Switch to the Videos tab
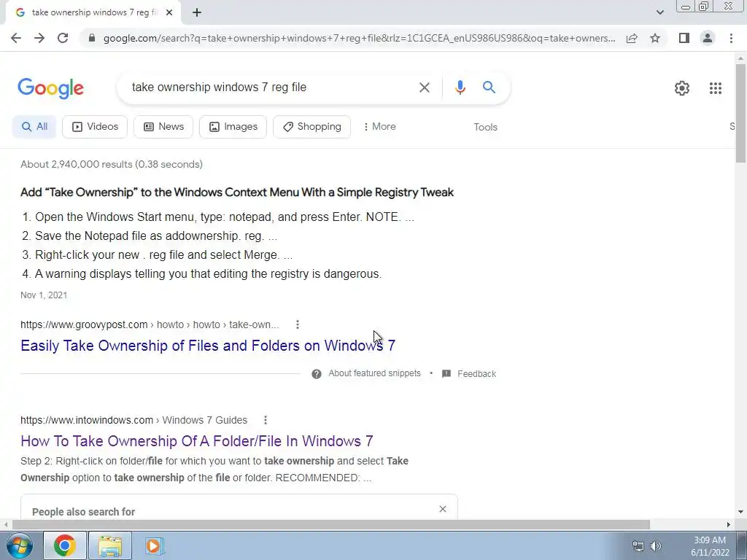Viewport: 747px width, 560px height. coord(95,127)
